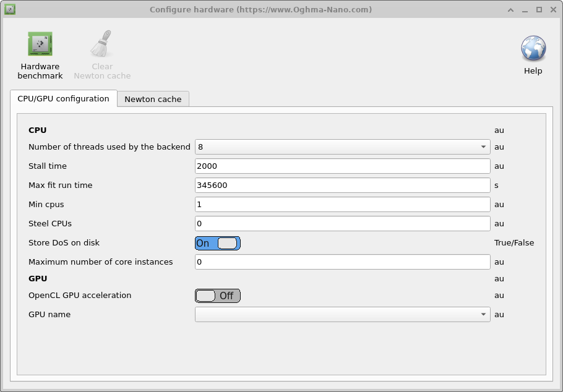Click the Max fit run time field

click(x=342, y=185)
